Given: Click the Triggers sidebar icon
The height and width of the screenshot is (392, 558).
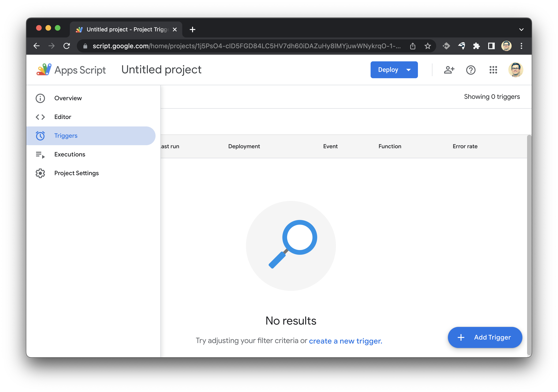Looking at the screenshot, I should (x=41, y=135).
